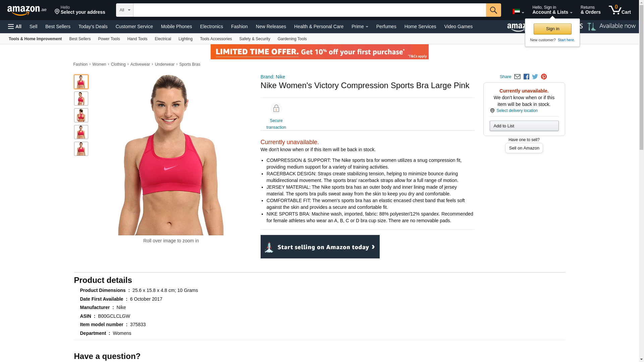The height and width of the screenshot is (362, 644).
Task: Share product on Twitter icon
Action: point(535,77)
